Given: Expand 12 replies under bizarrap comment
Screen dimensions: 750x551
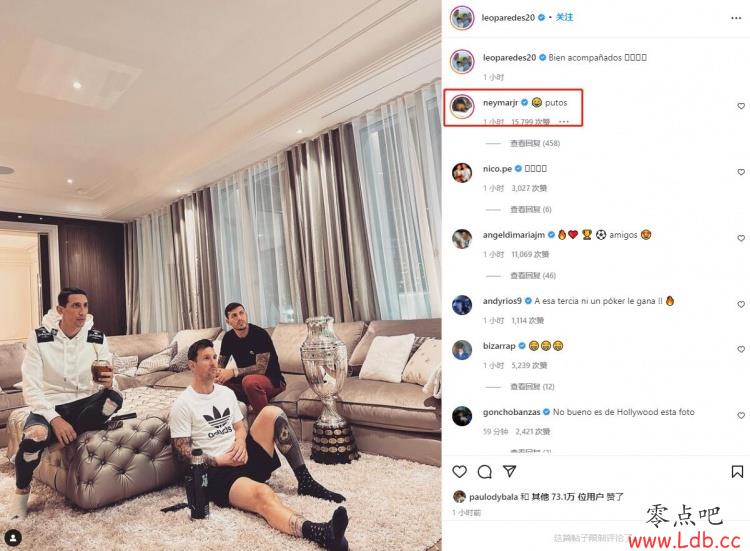Looking at the screenshot, I should click(x=532, y=386).
